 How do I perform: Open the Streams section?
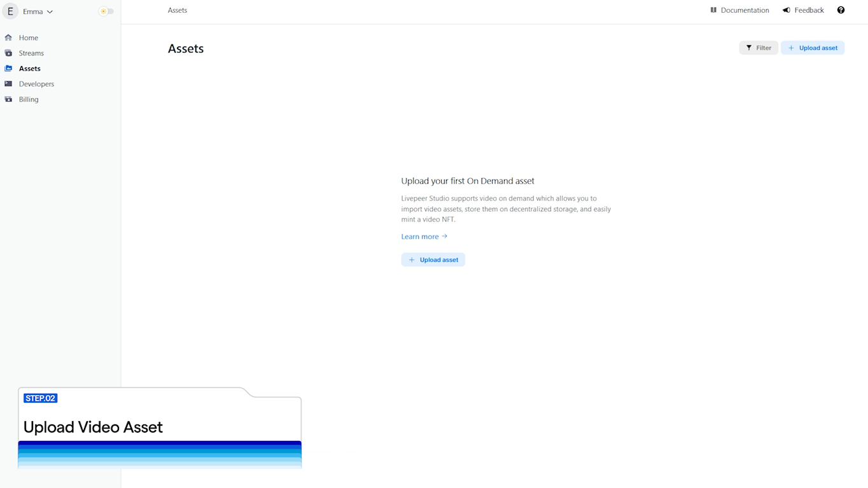pyautogui.click(x=31, y=53)
